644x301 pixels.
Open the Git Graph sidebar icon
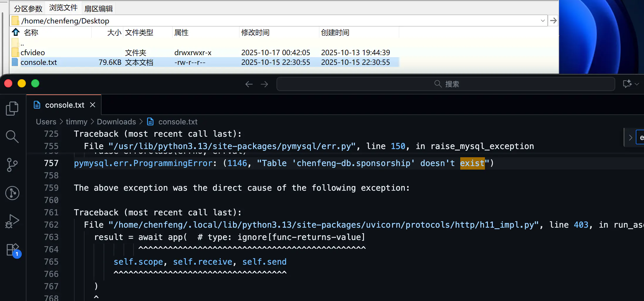[12, 193]
